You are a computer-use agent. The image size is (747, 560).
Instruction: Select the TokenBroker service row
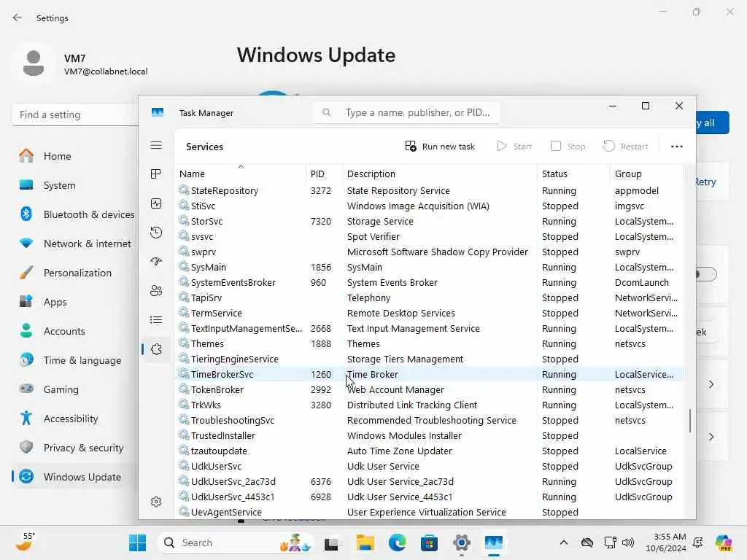[x=429, y=389]
